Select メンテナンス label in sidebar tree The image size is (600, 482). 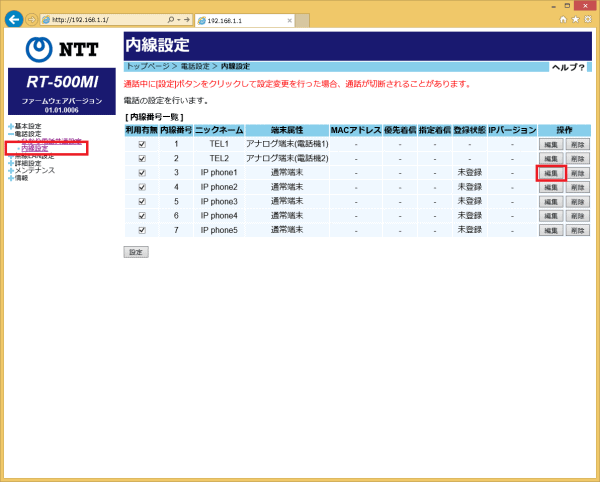tap(35, 171)
